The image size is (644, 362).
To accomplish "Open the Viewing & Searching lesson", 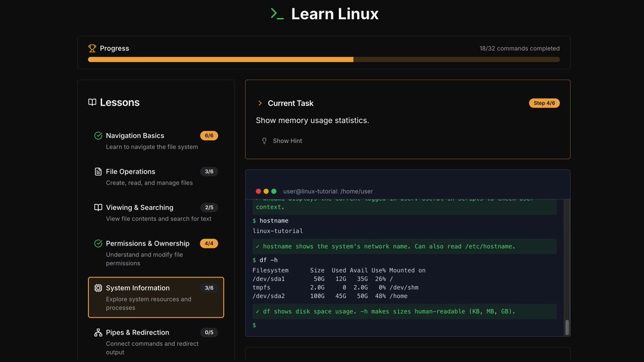I will point(156,212).
